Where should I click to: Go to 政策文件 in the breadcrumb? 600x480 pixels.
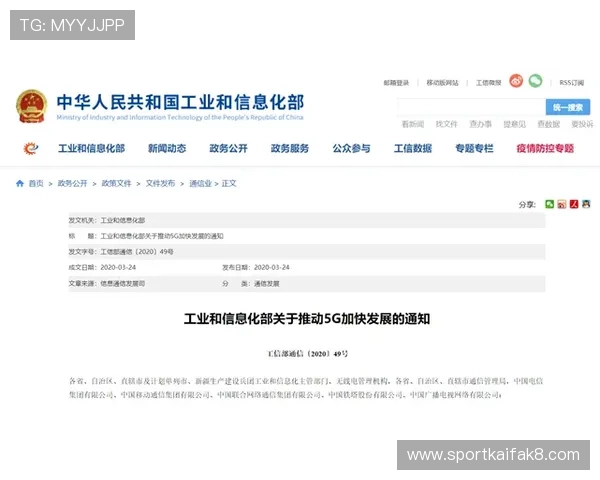[x=116, y=183]
